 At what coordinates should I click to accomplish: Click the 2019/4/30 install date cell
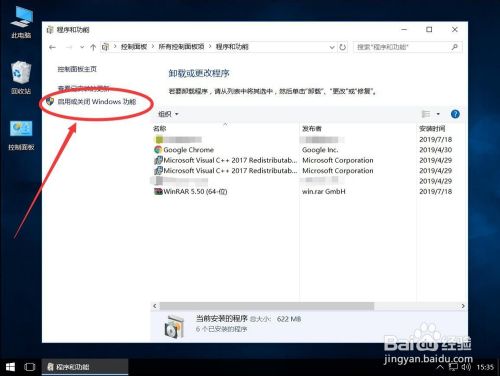pyautogui.click(x=435, y=150)
